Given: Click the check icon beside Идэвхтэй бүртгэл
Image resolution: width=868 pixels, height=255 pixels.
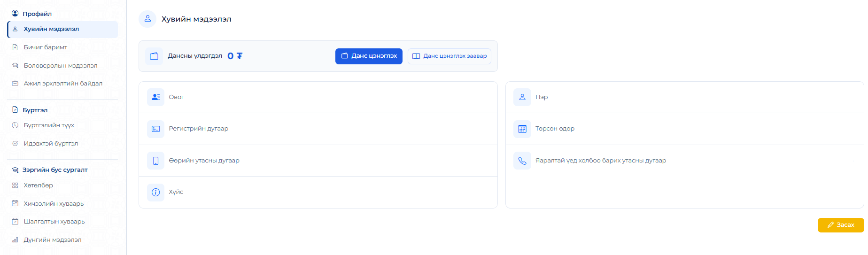Looking at the screenshot, I should tap(15, 144).
